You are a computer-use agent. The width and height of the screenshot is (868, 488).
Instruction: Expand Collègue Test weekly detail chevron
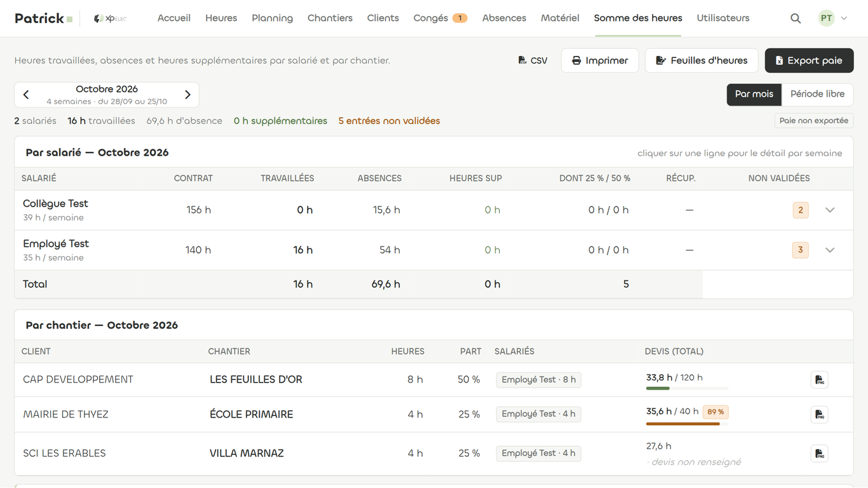(830, 210)
